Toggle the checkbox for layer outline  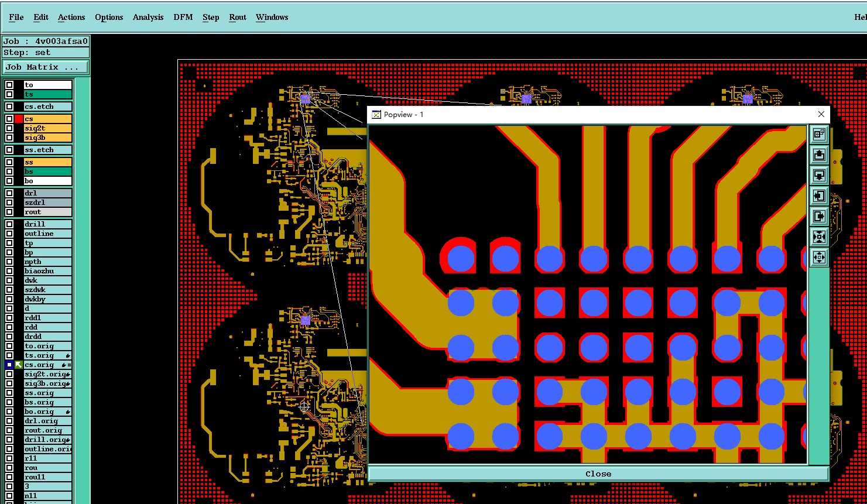(9, 234)
